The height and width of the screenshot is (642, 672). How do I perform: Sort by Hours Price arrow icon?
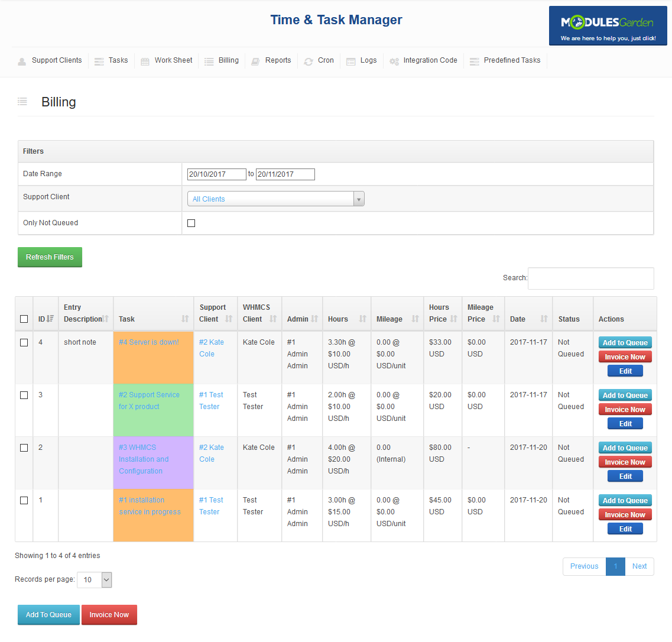454,319
